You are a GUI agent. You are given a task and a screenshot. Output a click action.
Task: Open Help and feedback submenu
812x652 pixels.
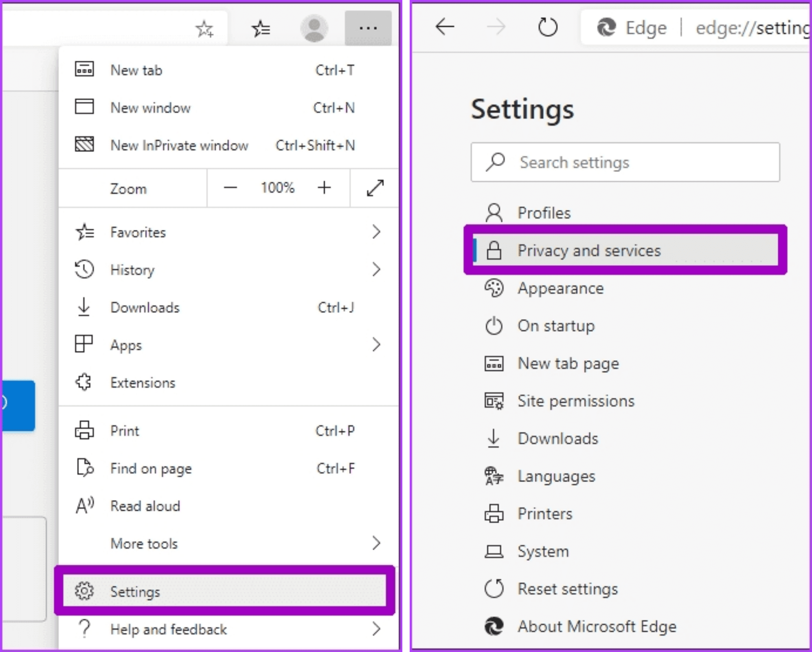coord(228,630)
